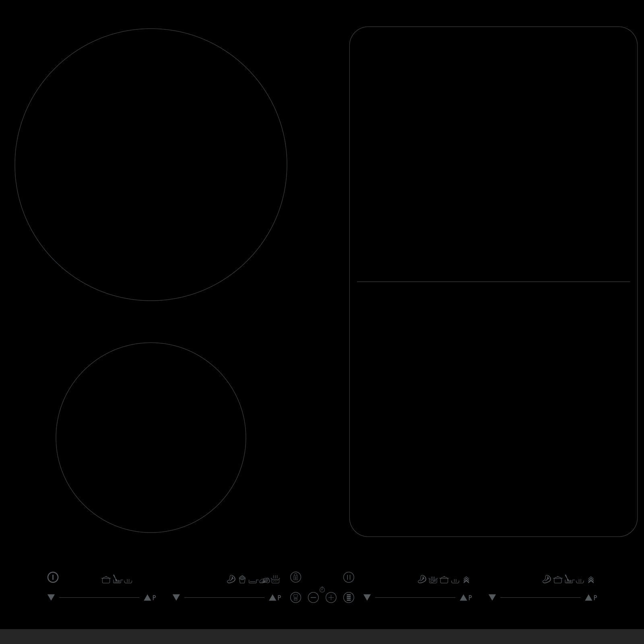Tap the small round cooking zone
This screenshot has width=644, height=644.
pos(151,438)
